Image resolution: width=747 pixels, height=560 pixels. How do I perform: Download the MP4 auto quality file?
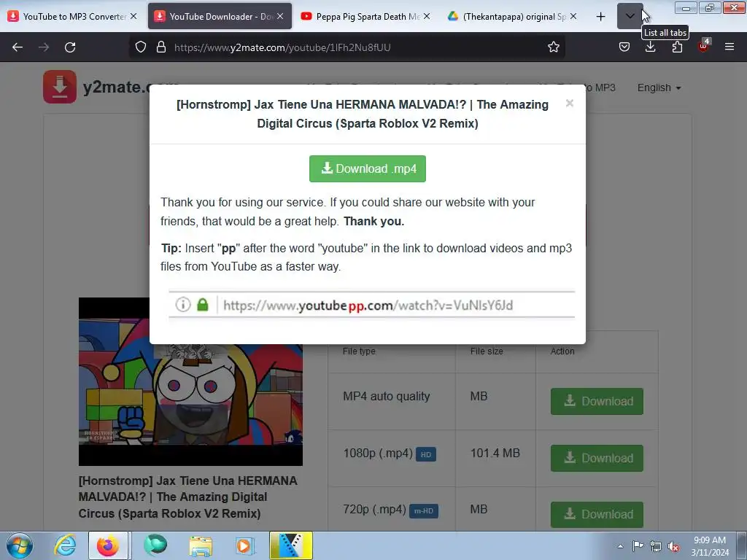pyautogui.click(x=597, y=402)
